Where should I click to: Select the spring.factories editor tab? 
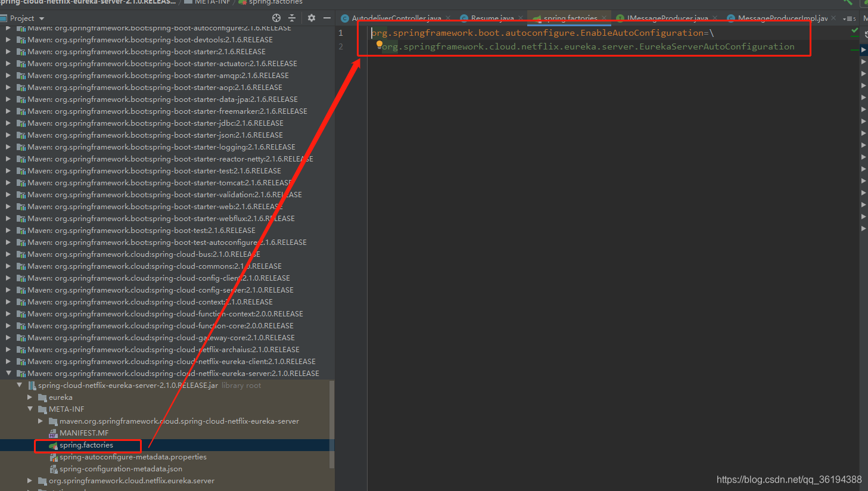tap(570, 18)
